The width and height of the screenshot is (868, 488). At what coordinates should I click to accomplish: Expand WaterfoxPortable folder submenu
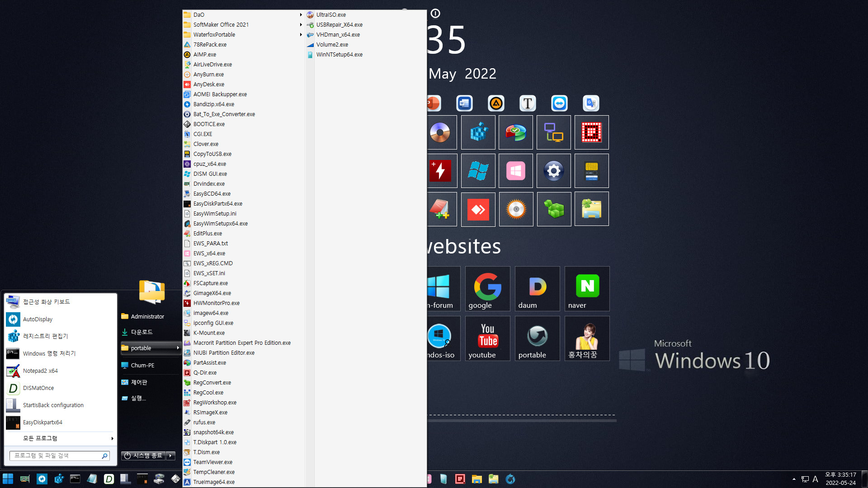point(243,35)
